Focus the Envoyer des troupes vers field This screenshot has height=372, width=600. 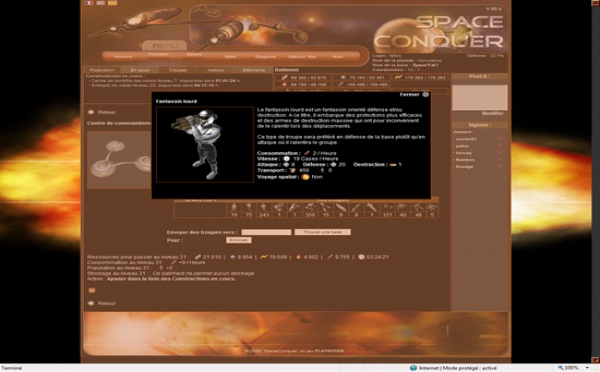(266, 232)
